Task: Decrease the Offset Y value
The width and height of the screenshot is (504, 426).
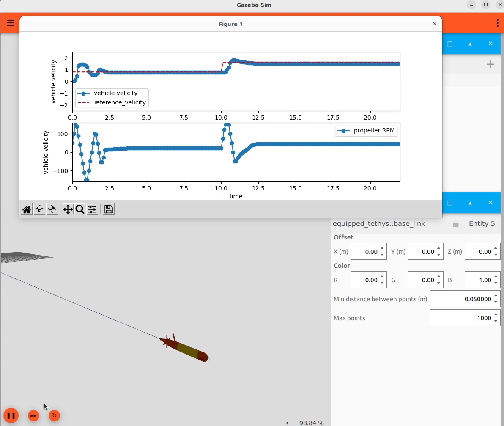Action: (439, 255)
